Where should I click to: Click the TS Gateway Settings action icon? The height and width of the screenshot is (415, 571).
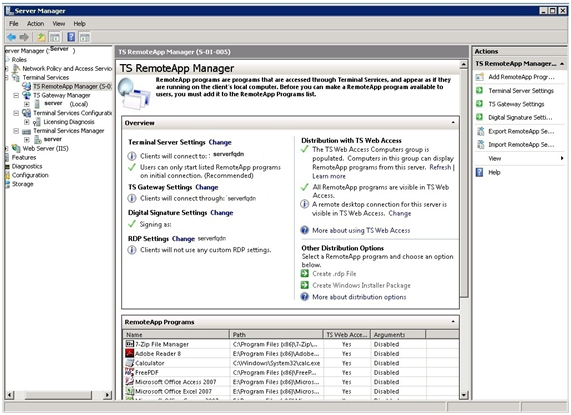click(480, 104)
